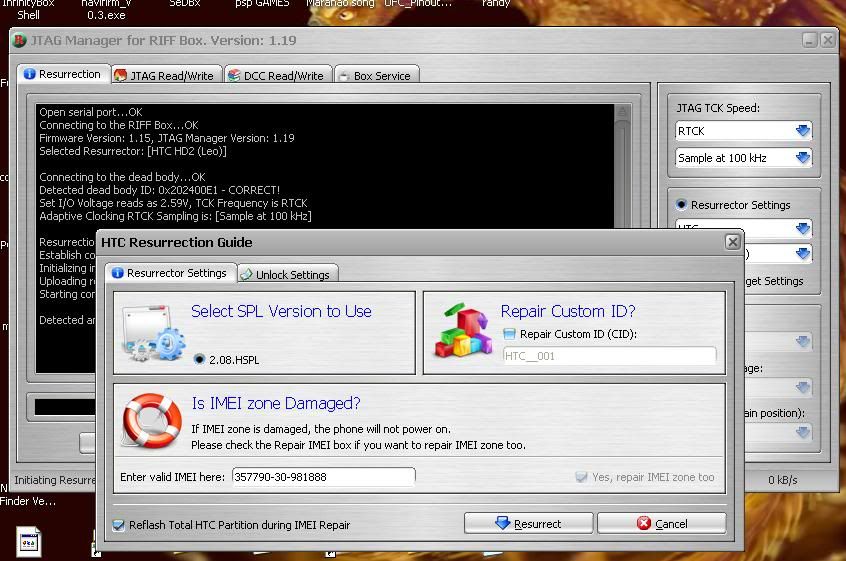Click the Resurrect button
Screen dimensions: 846x561
[x=528, y=523]
